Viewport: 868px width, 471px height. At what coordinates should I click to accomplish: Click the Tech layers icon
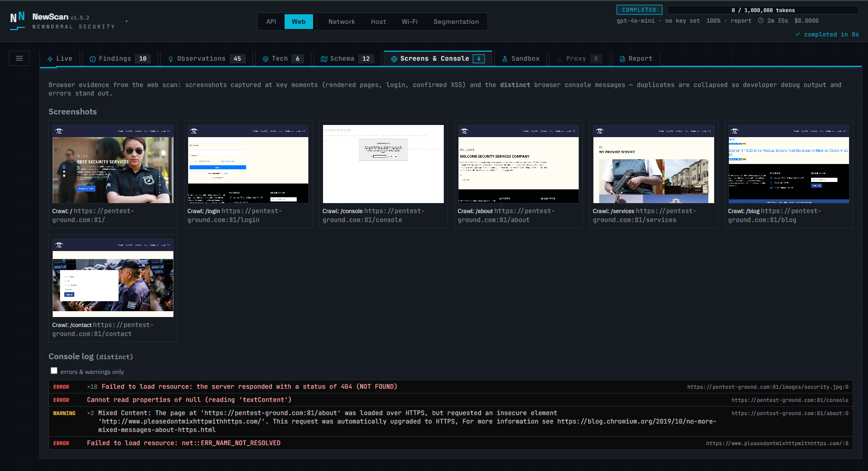[x=266, y=59]
